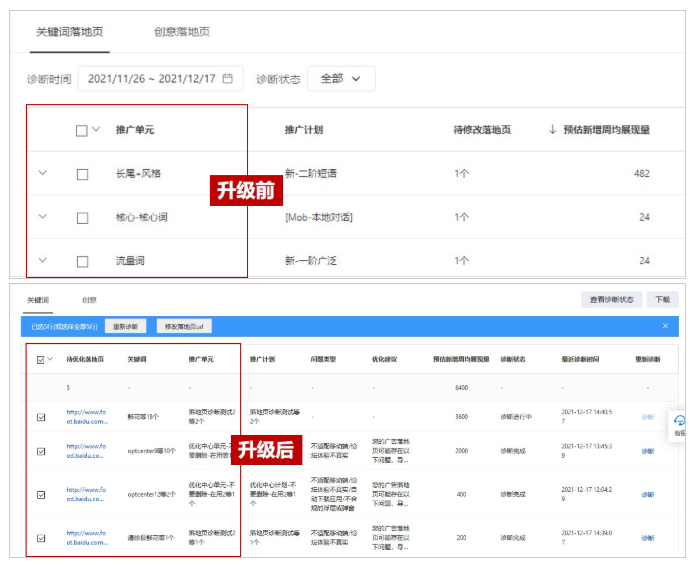Sort by 预估新增周均展现量 arrow icon
The height and width of the screenshot is (565, 693).
click(x=552, y=129)
